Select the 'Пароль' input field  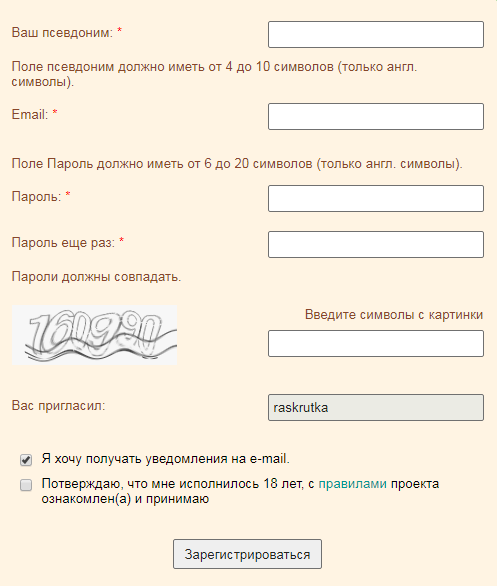376,198
